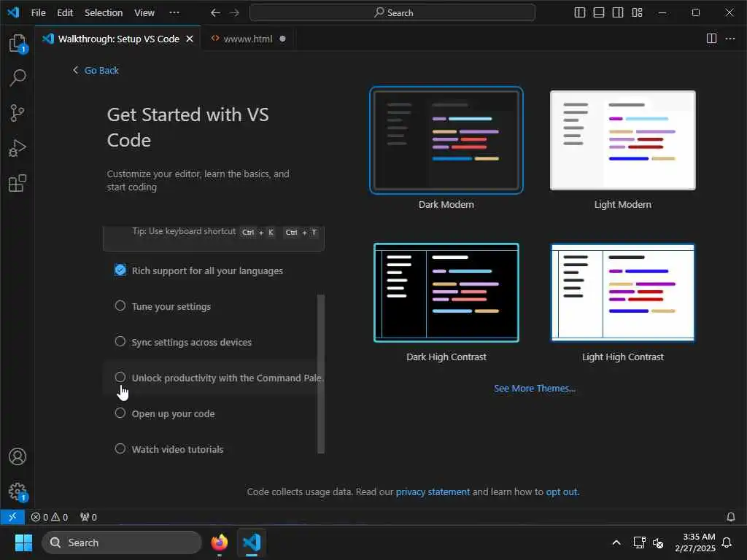This screenshot has height=560, width=747.
Task: Open the Explorer view in activity bar
Action: [18, 43]
